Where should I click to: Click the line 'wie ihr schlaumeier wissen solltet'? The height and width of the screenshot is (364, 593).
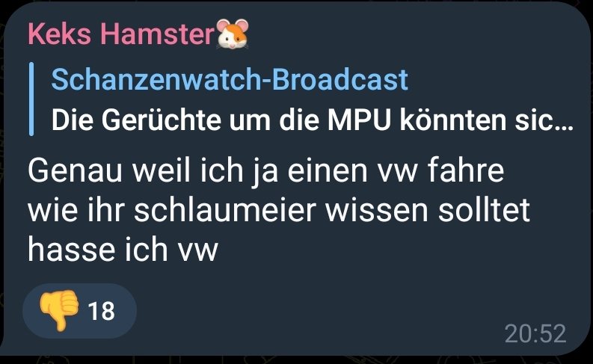(x=279, y=210)
